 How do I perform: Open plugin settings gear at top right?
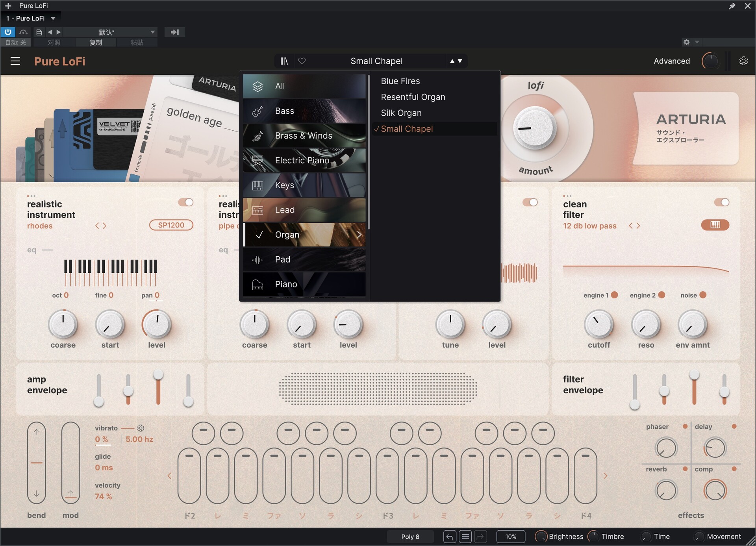(x=743, y=61)
